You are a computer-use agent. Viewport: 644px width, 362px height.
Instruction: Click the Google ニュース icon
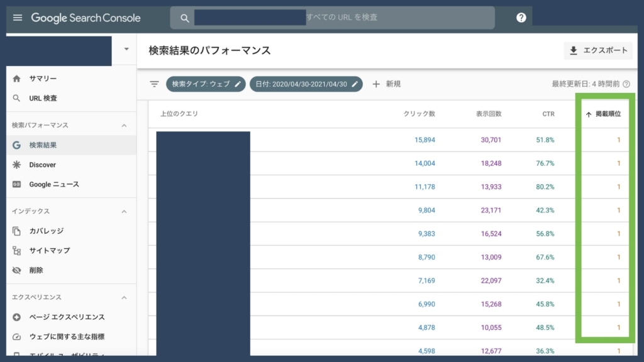coord(16,184)
